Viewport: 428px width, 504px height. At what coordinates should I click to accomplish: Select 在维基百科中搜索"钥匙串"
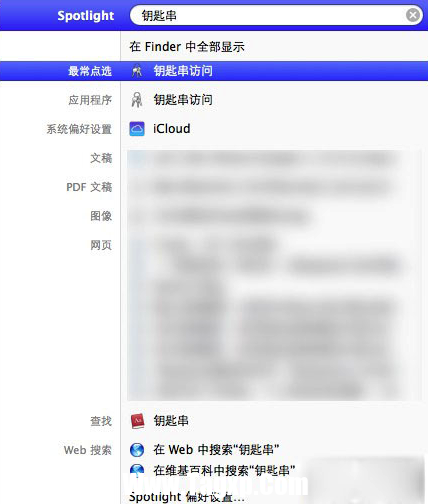[x=224, y=471]
